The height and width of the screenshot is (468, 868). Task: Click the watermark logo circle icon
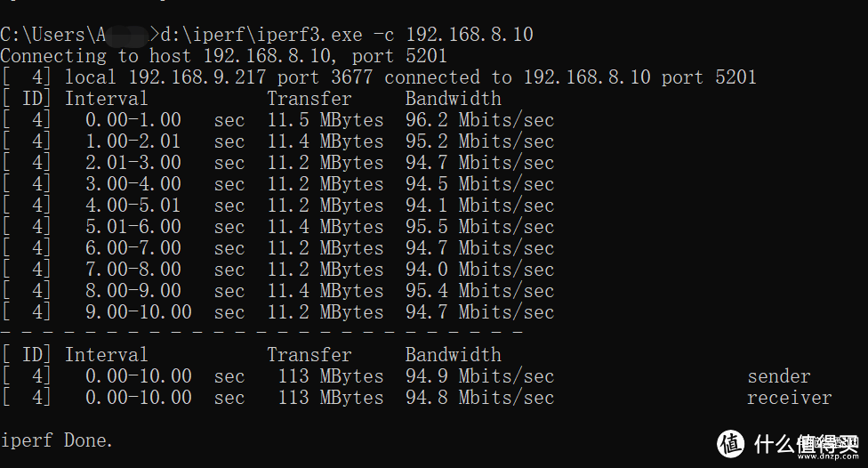coord(731,444)
